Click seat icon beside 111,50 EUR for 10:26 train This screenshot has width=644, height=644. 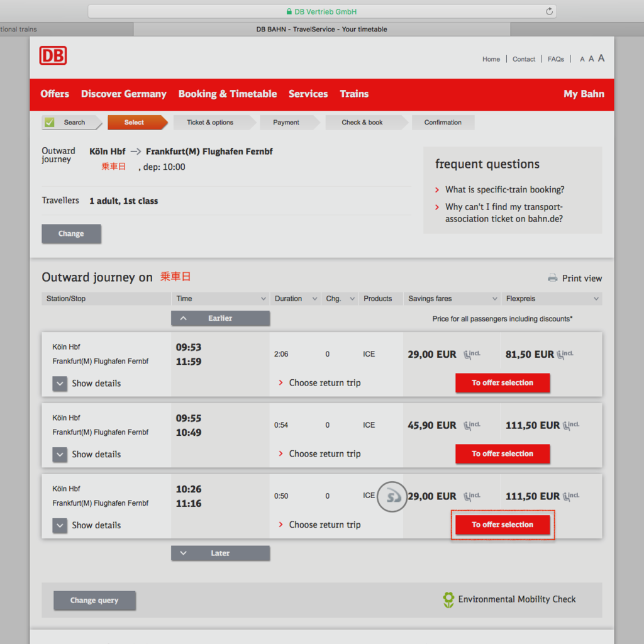point(571,496)
